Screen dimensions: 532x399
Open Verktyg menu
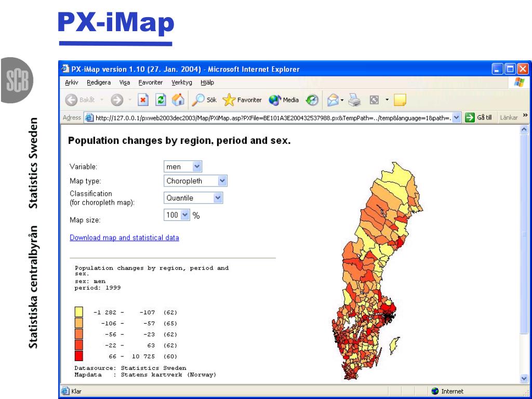(181, 83)
